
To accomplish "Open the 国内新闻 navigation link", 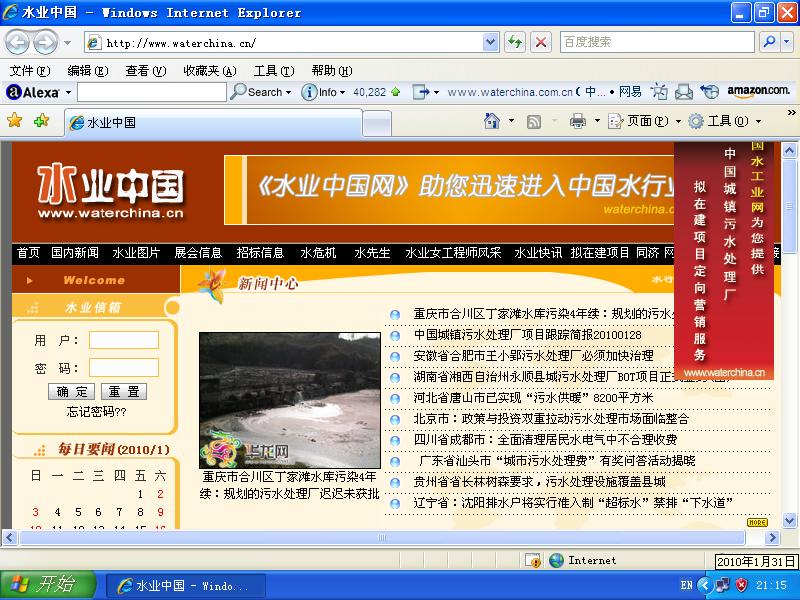I will [x=75, y=253].
